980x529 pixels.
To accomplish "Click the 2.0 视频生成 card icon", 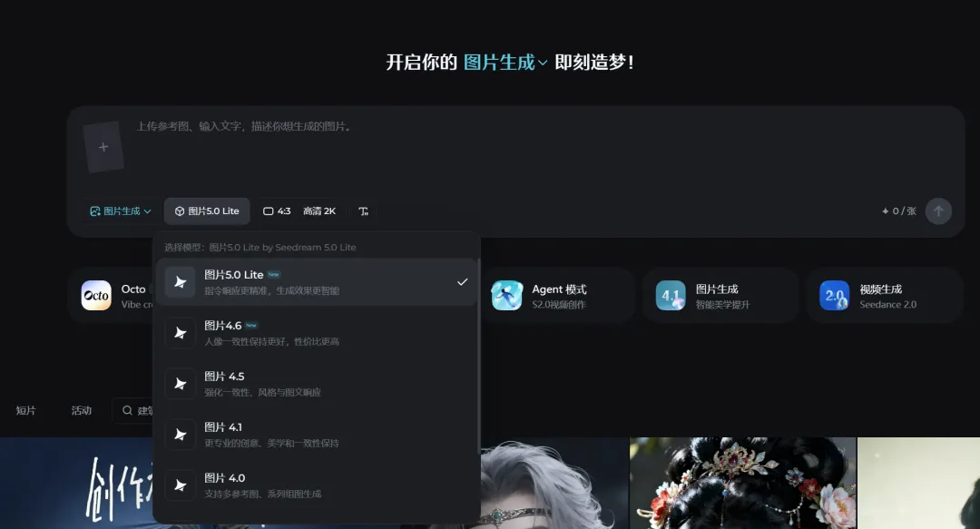I will (x=835, y=295).
